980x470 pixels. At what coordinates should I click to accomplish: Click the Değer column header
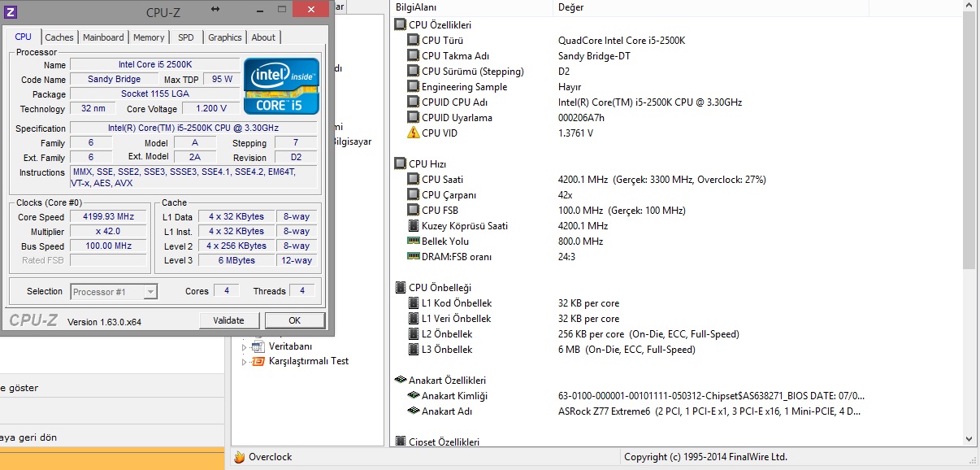pyautogui.click(x=570, y=7)
